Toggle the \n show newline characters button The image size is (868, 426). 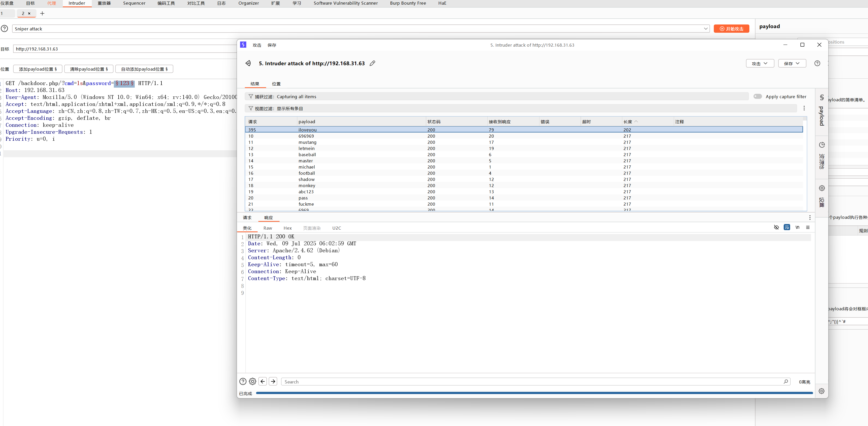click(797, 227)
